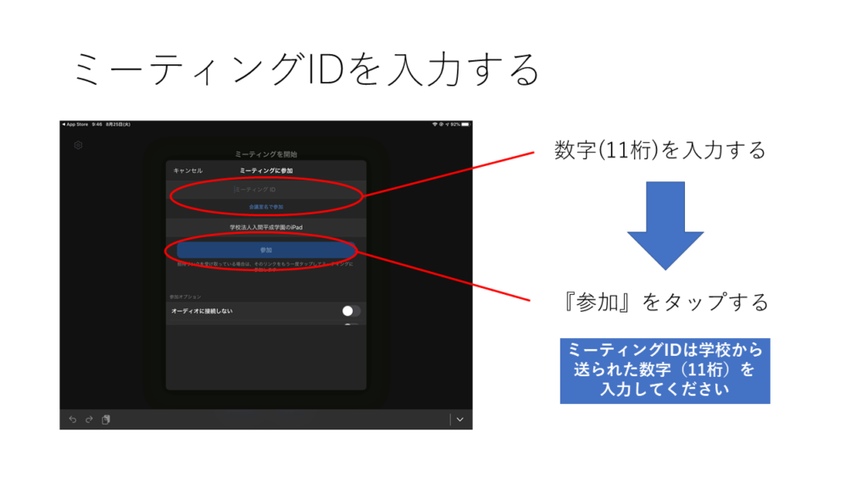Toggle オーディオに接続しない switch

350,311
